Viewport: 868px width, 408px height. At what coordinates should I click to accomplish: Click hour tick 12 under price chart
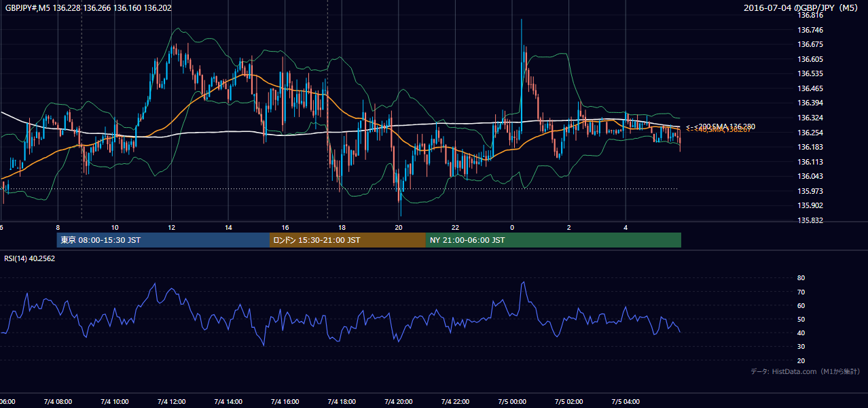171,227
